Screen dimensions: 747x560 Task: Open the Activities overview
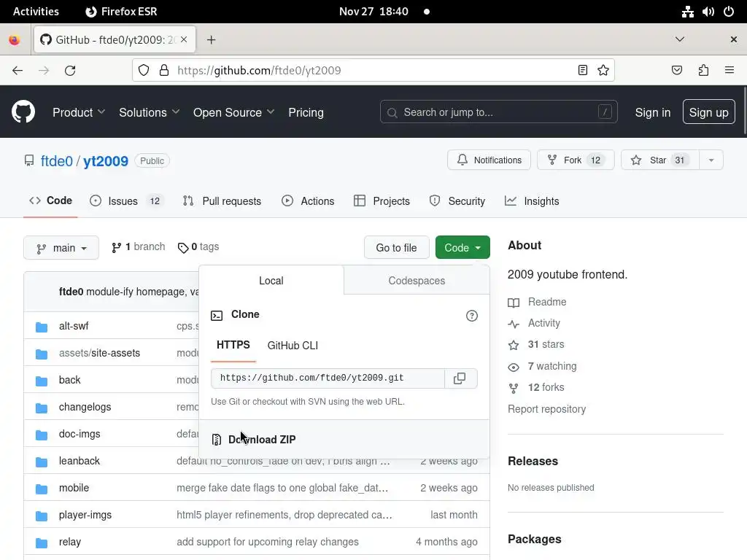(x=36, y=12)
